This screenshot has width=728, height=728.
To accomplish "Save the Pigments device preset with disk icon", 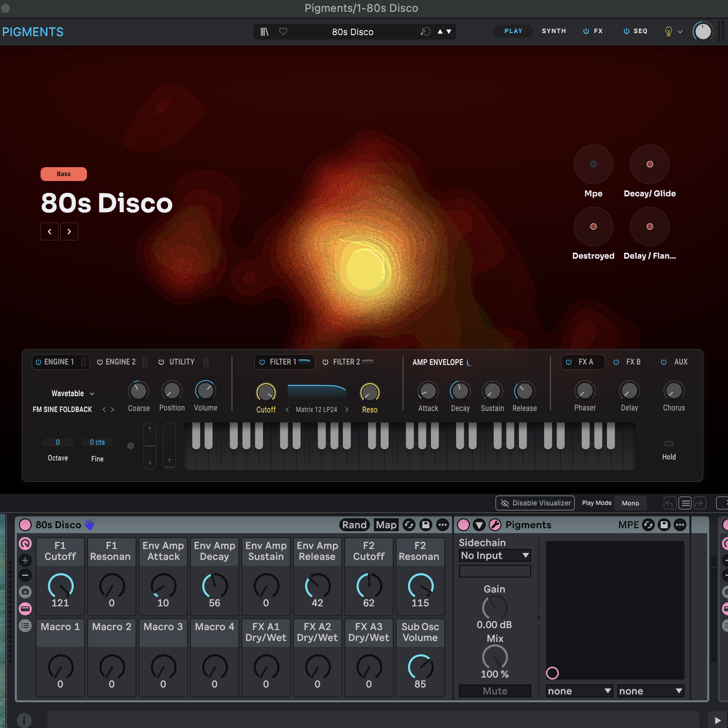I will (x=664, y=525).
